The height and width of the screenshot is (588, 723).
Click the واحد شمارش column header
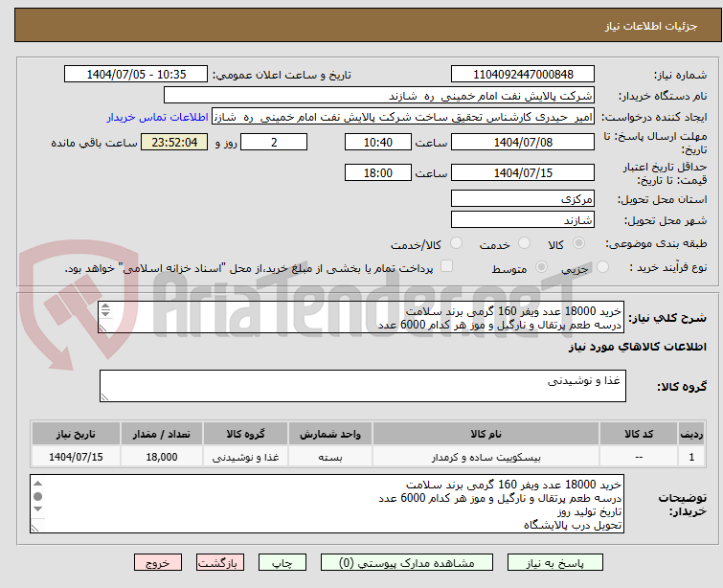[330, 434]
